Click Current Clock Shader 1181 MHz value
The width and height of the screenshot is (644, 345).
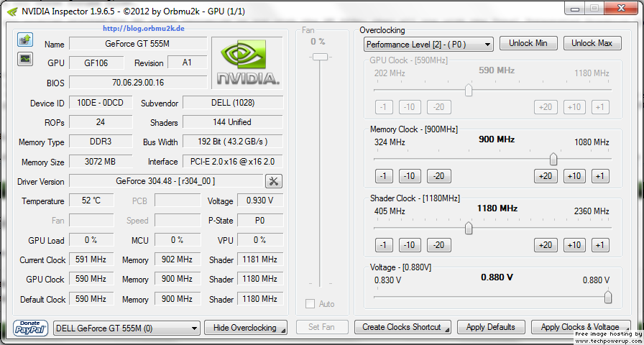tap(260, 259)
